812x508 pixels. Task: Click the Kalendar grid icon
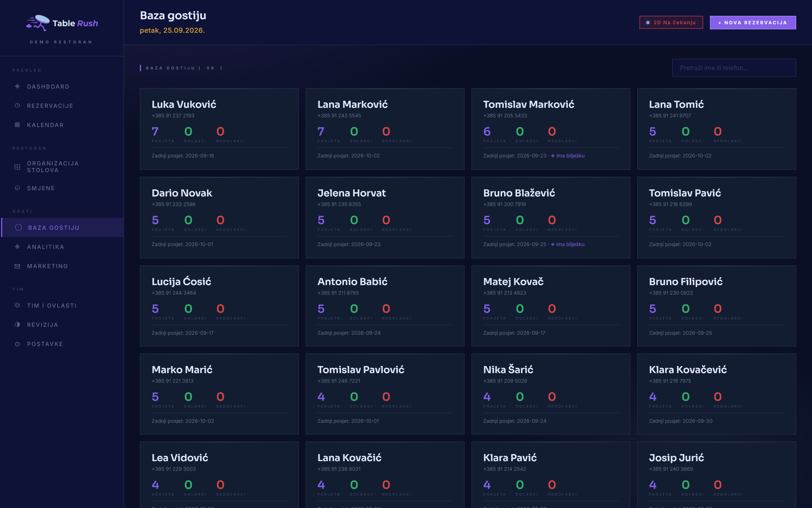pyautogui.click(x=17, y=125)
